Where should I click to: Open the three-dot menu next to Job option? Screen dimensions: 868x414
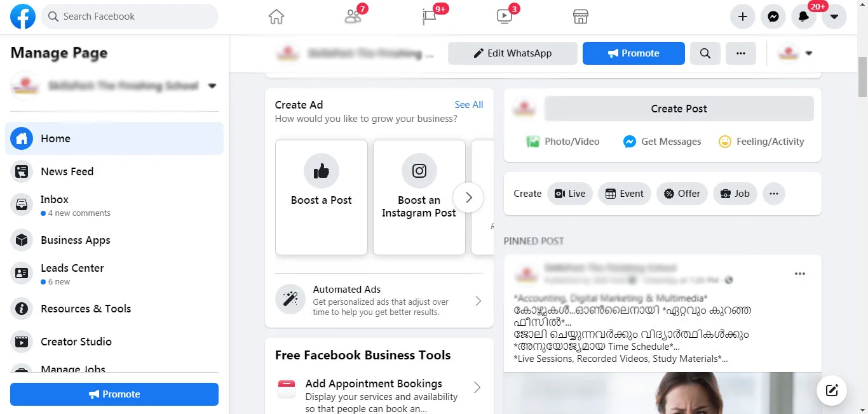tap(773, 194)
